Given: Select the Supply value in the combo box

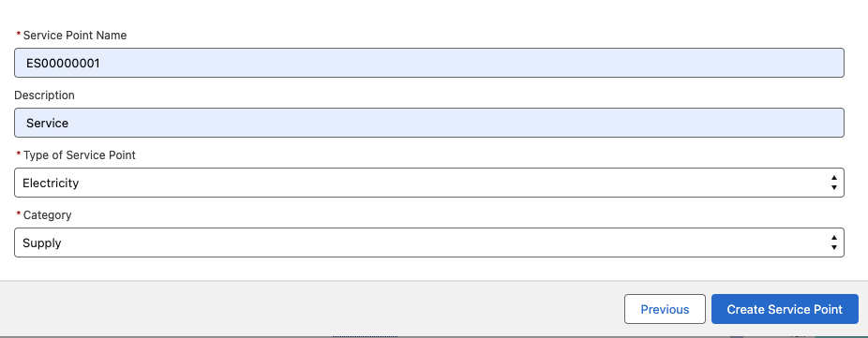Looking at the screenshot, I should (41, 242).
